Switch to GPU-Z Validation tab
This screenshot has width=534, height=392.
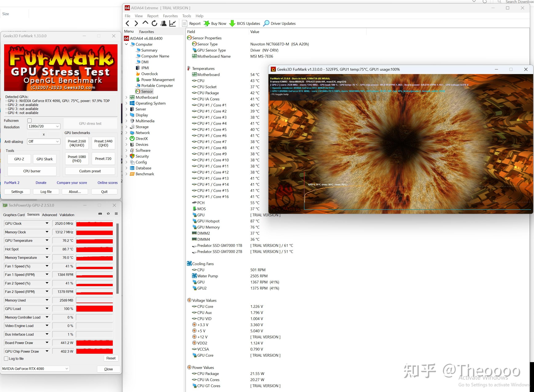[x=67, y=215]
